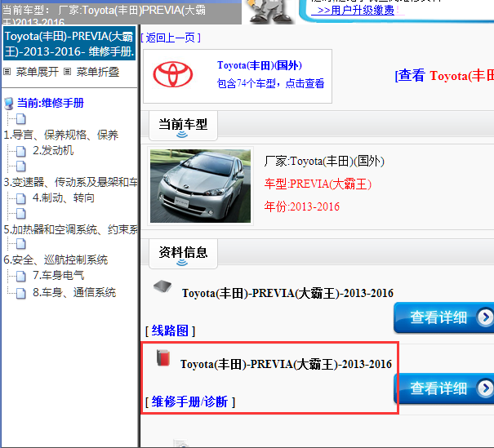The image size is (494, 448).
Task: Open tree item 3.变速器、传动系及悬架
Action: [70, 182]
